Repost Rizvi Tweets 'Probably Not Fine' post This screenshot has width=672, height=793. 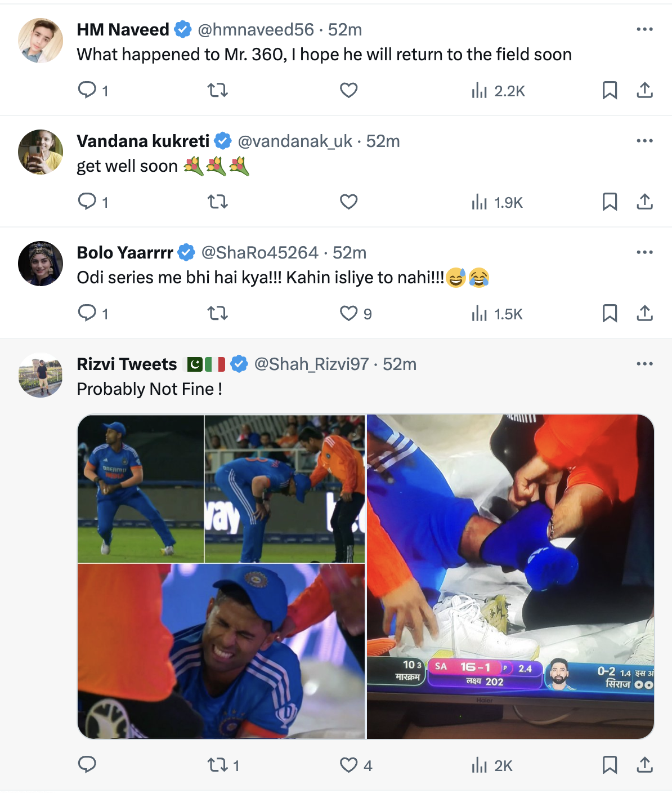tap(217, 765)
